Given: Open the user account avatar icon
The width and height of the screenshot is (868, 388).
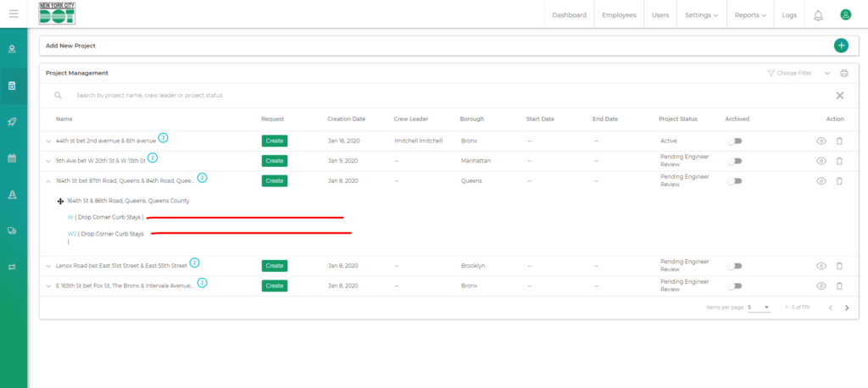Looking at the screenshot, I should (845, 14).
